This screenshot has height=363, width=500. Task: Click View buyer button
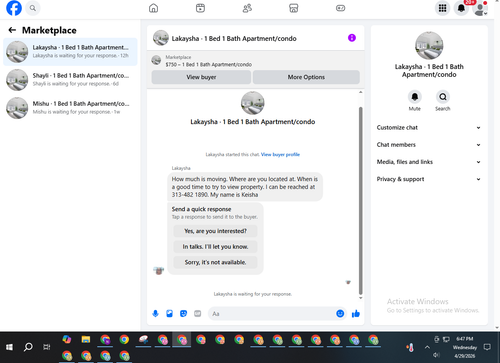tap(201, 77)
